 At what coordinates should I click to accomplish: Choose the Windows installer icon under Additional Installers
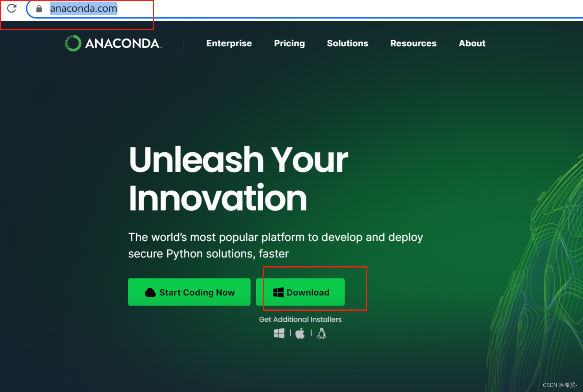279,333
